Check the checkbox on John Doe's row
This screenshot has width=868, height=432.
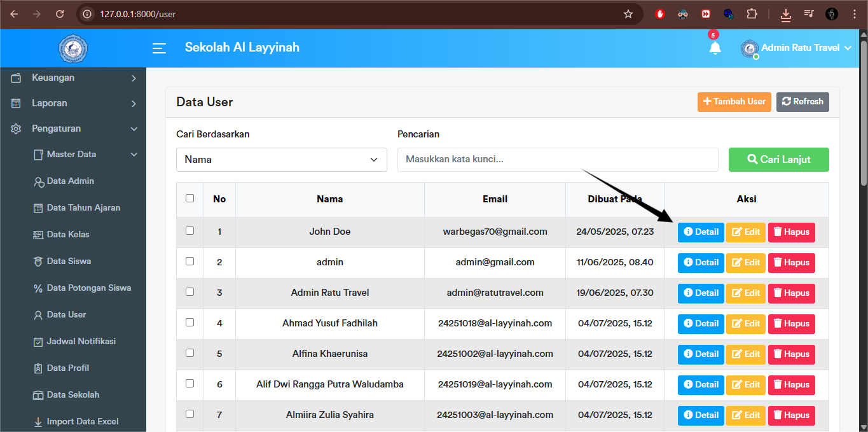(x=189, y=232)
